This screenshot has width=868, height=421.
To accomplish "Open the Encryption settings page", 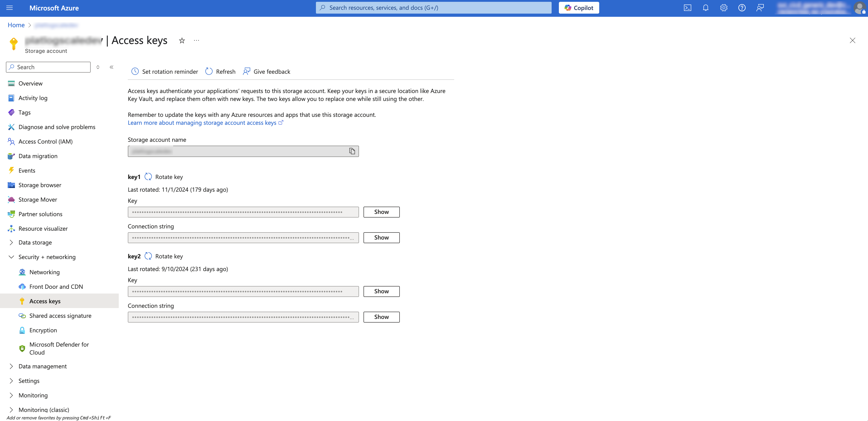I will pos(43,330).
